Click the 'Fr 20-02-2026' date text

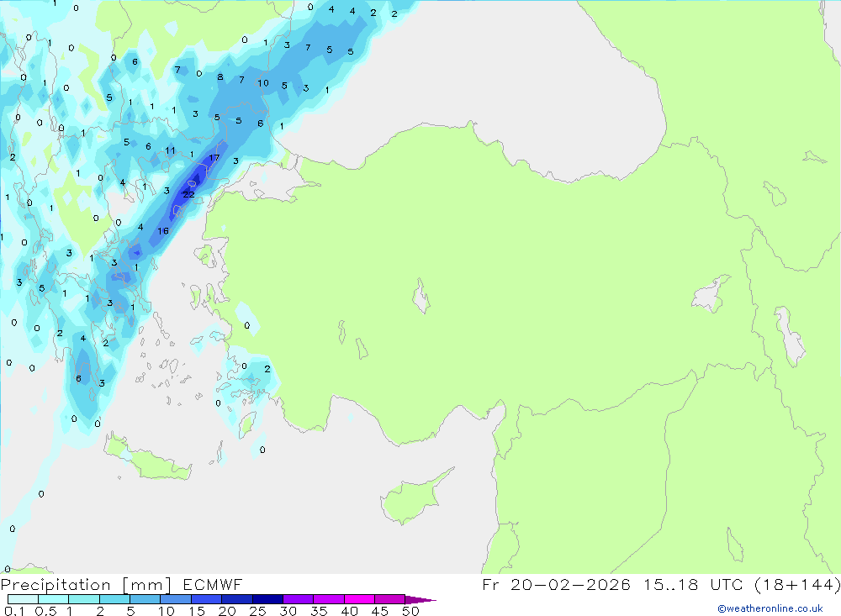(557, 584)
